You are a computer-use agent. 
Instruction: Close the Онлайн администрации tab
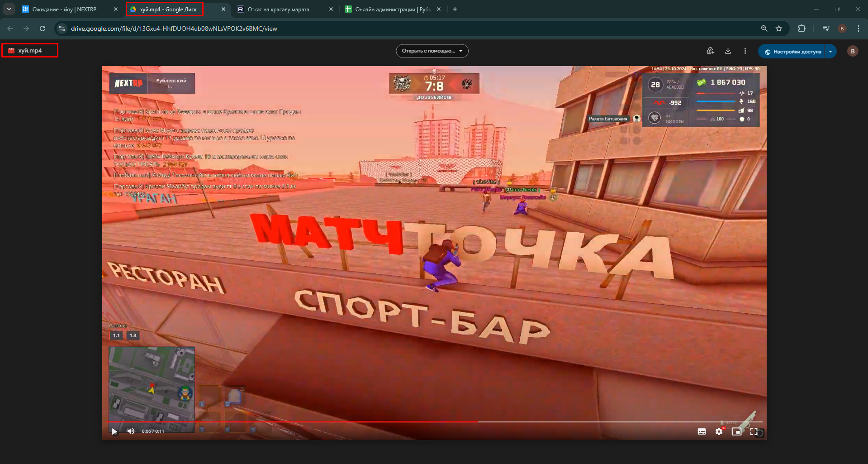[x=439, y=9]
